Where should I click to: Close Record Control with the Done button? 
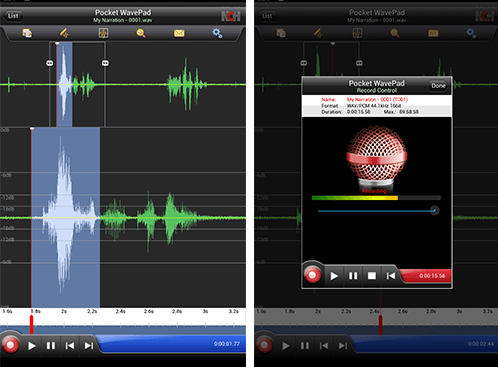[438, 86]
